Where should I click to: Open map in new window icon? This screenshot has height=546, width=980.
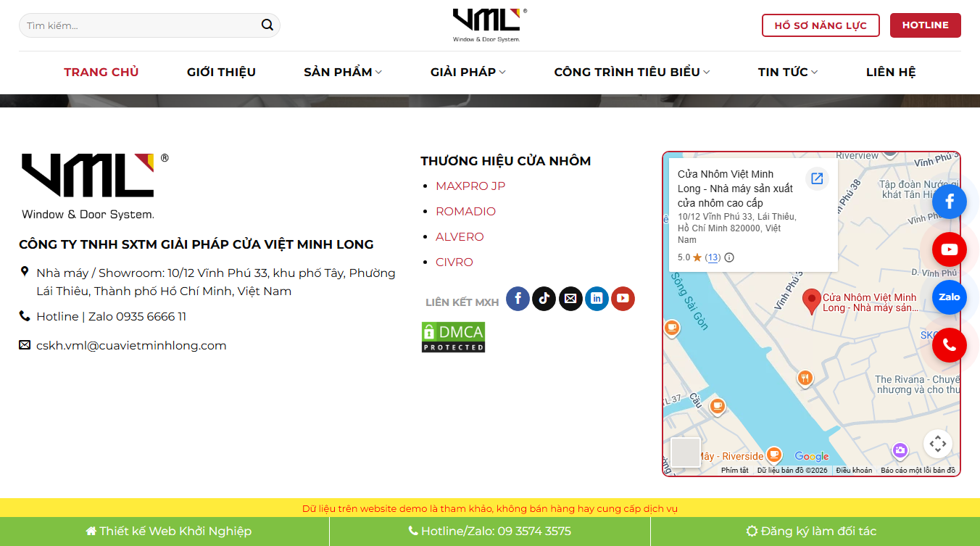click(x=817, y=178)
